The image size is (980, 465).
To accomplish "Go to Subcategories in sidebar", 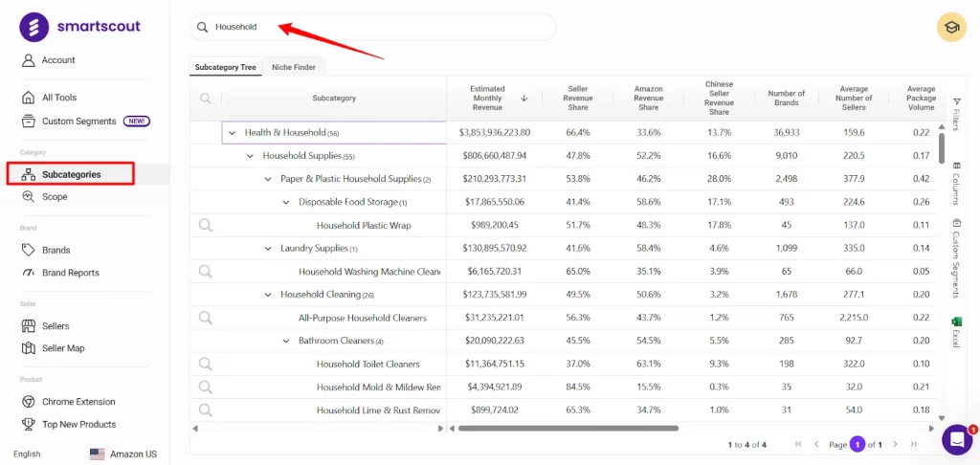I will coord(71,174).
